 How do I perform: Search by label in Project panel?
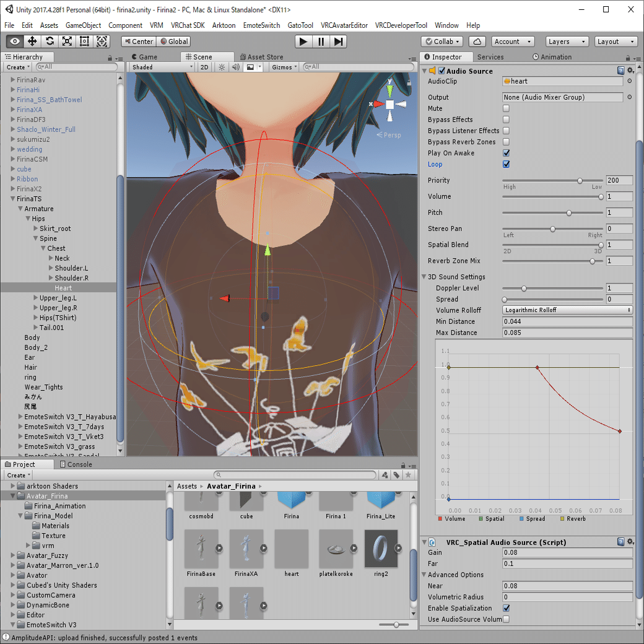(396, 475)
